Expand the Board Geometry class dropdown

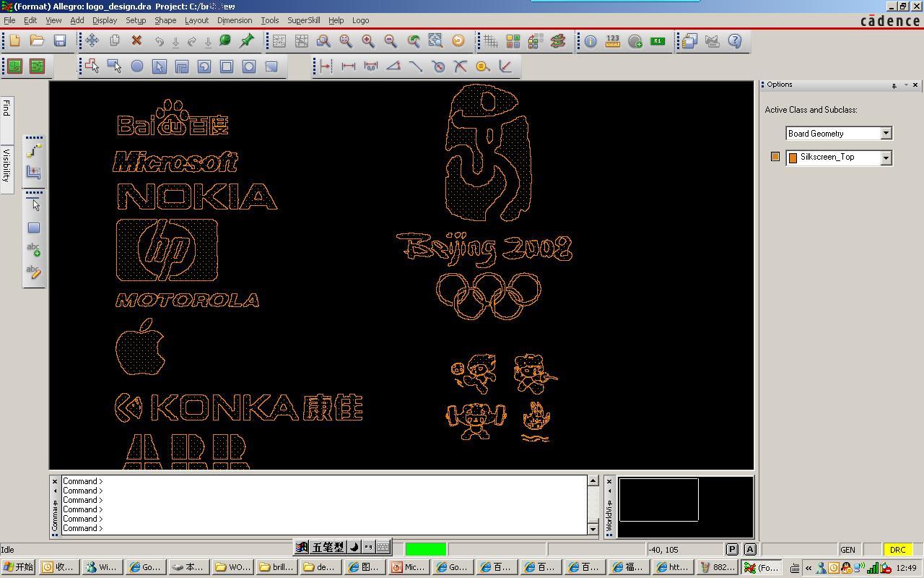coord(886,134)
